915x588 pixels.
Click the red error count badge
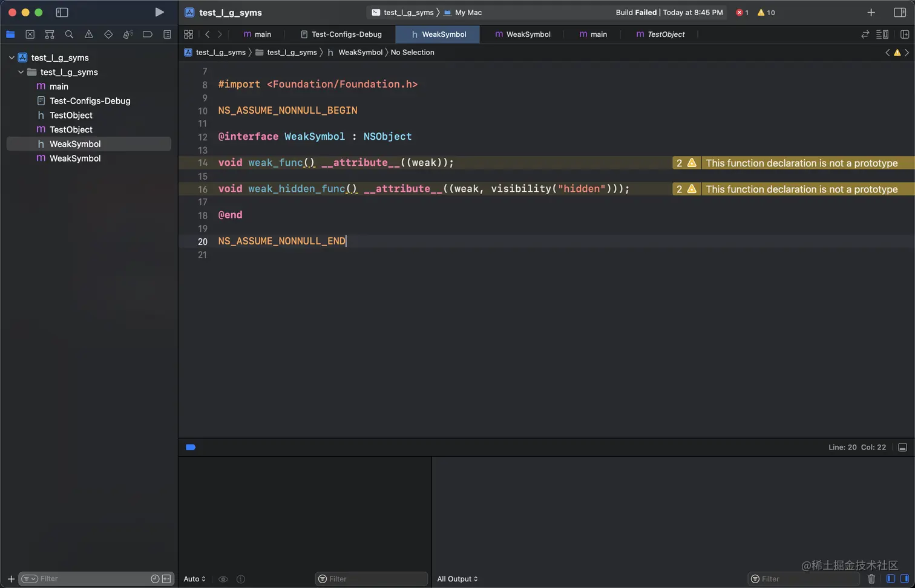click(742, 12)
